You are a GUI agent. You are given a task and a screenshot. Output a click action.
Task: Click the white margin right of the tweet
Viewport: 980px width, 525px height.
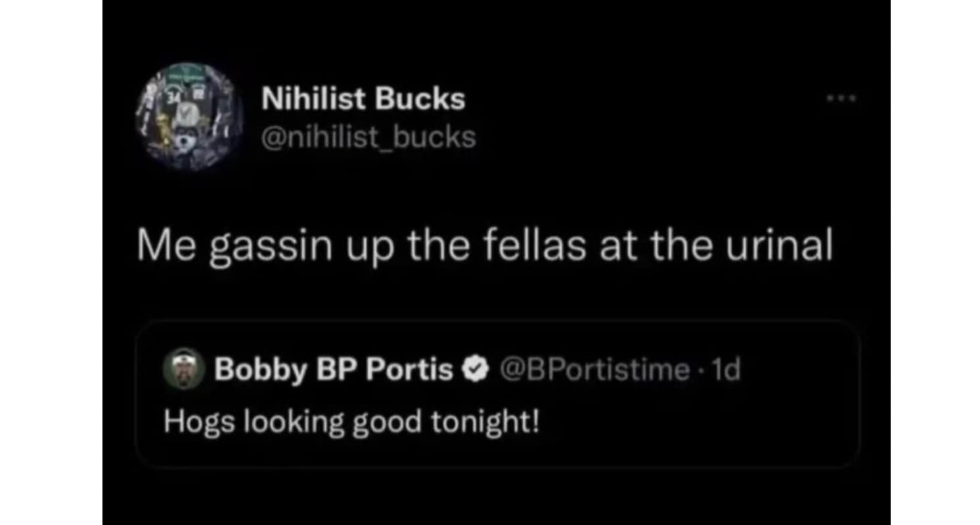tap(935, 262)
